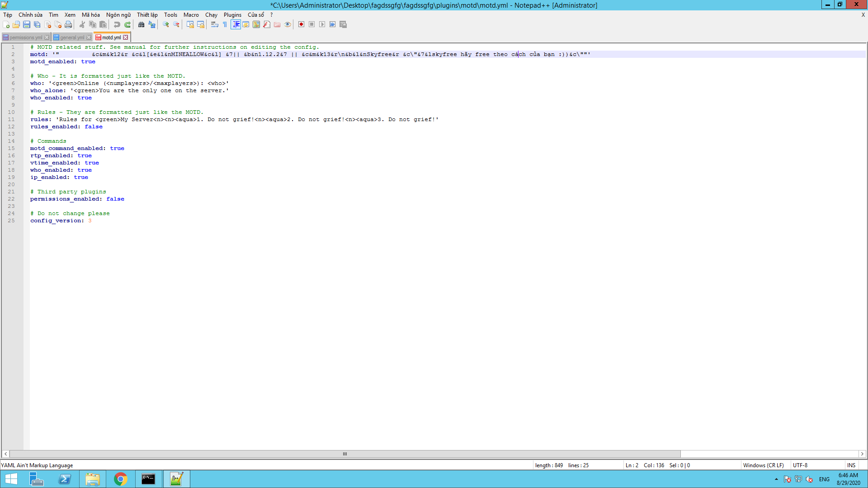Toggle the indent guide button

click(x=236, y=24)
